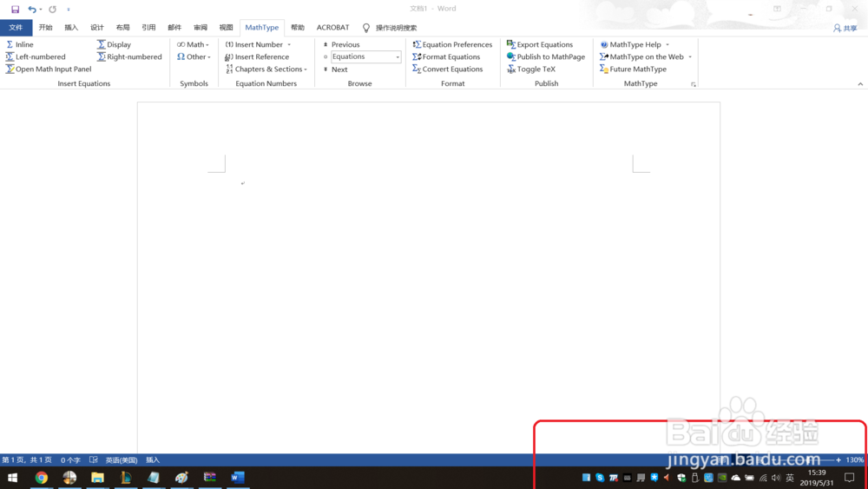Switch to the 设计 tab
This screenshot has height=489, width=868.
click(x=97, y=27)
